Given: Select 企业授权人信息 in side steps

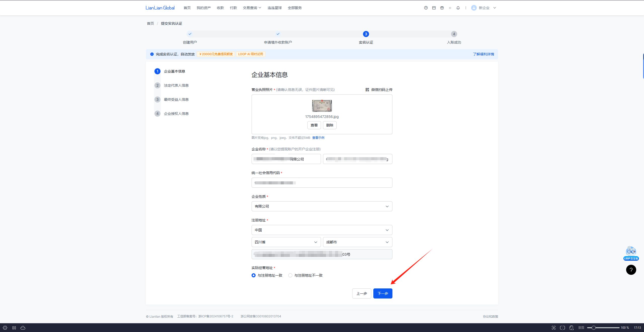Looking at the screenshot, I should click(x=176, y=114).
